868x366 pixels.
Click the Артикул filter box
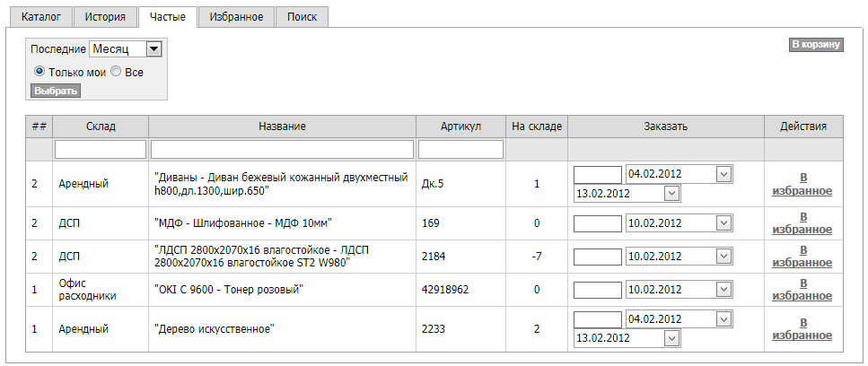[460, 149]
